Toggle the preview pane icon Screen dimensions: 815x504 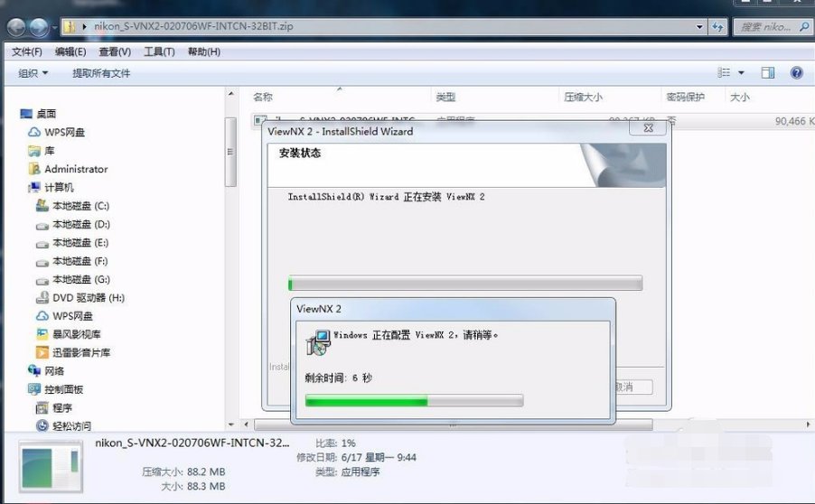[x=768, y=73]
